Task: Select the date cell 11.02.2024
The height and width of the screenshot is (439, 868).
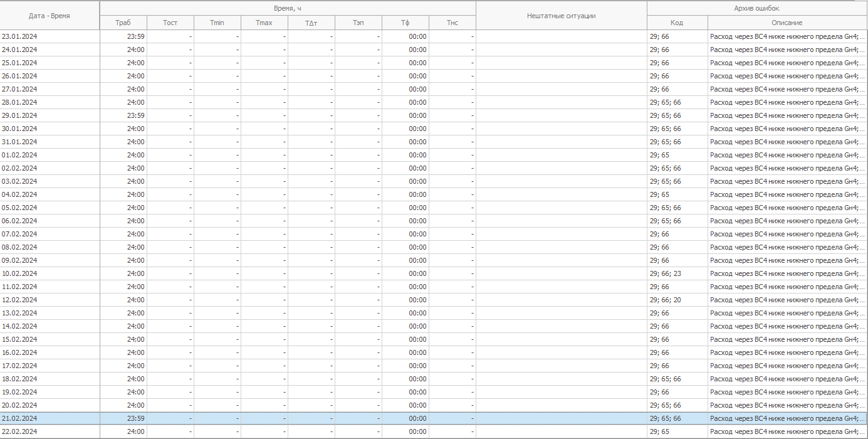Action: click(50, 287)
